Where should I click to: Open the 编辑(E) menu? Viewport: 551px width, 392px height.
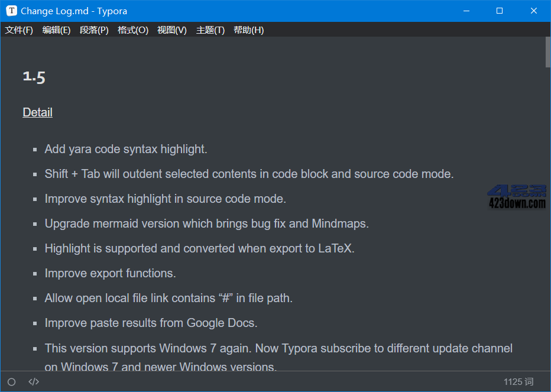point(56,30)
